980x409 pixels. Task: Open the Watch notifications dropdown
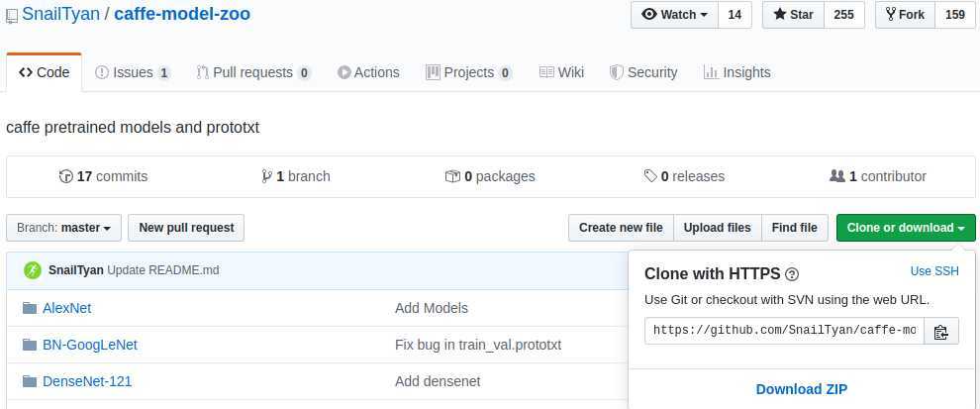(x=674, y=15)
